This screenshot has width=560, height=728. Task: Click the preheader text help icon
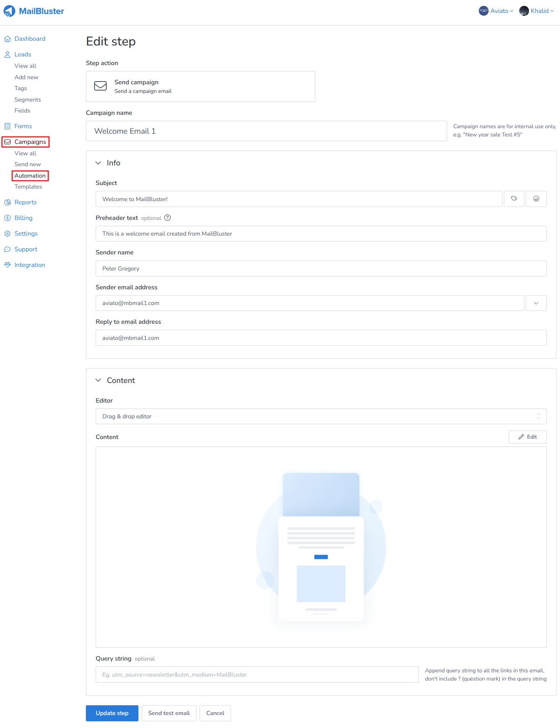point(167,218)
